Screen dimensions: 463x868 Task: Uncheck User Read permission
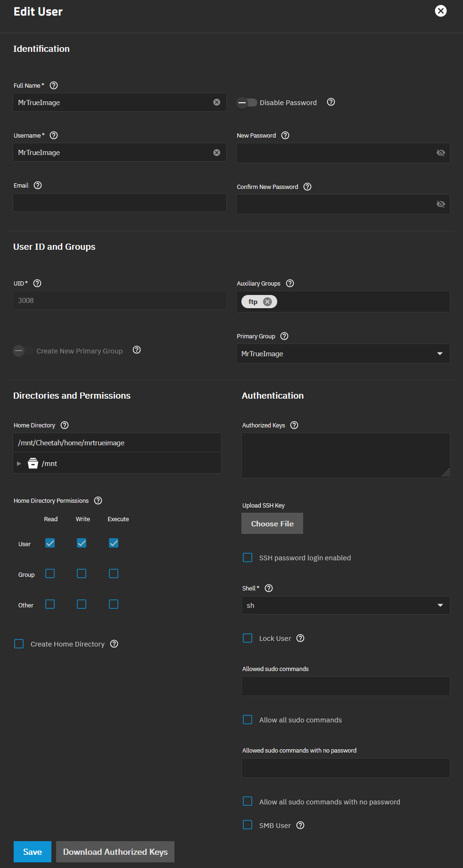pyautogui.click(x=50, y=543)
